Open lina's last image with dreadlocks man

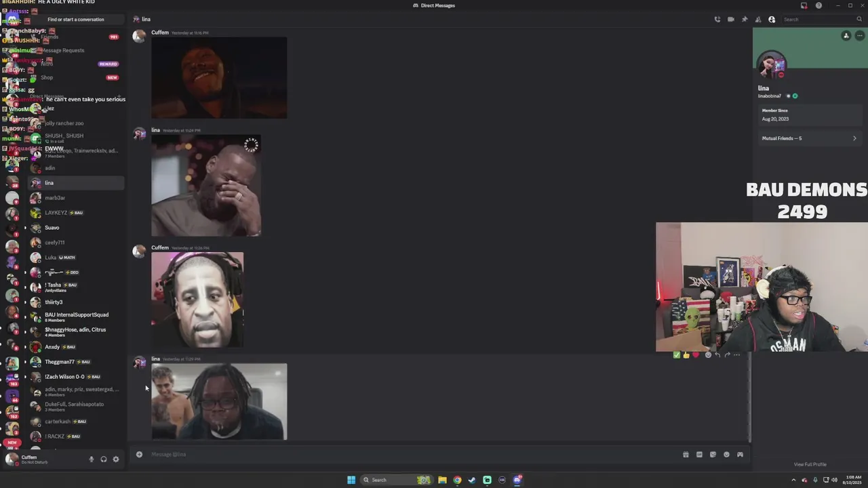pyautogui.click(x=219, y=402)
